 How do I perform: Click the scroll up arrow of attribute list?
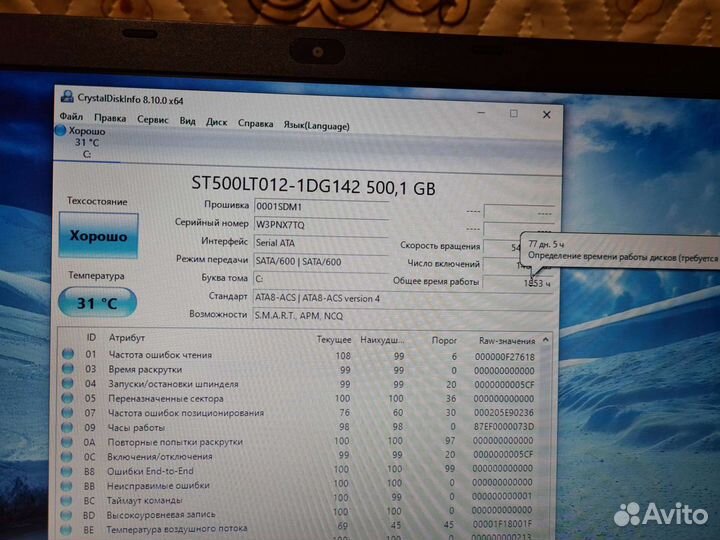[546, 340]
